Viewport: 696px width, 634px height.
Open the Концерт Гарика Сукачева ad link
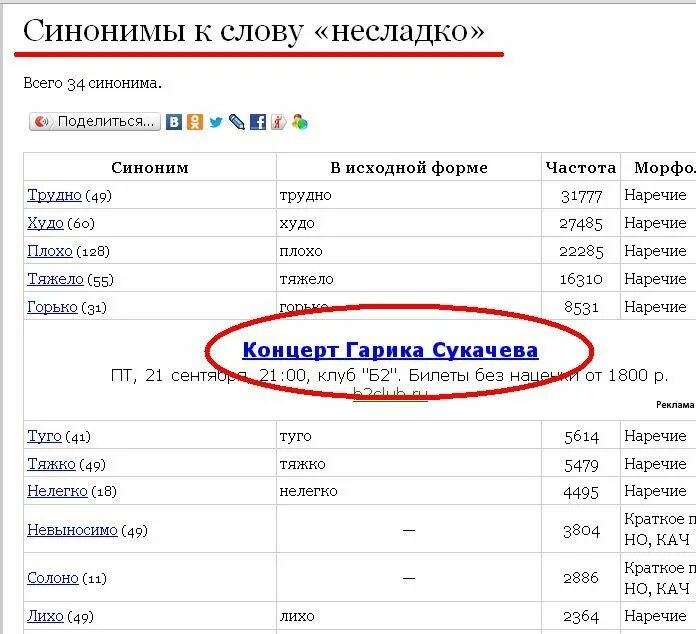pyautogui.click(x=390, y=350)
